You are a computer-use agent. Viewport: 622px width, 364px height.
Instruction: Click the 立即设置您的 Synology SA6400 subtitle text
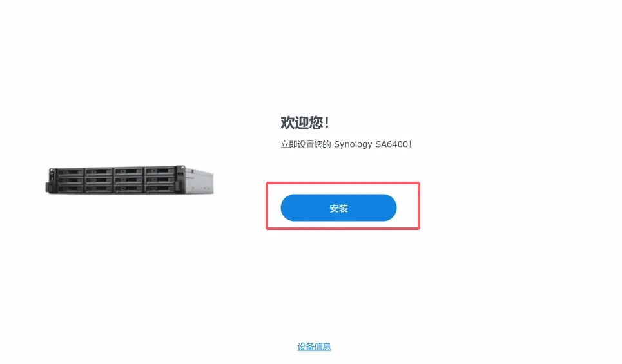[x=346, y=144]
